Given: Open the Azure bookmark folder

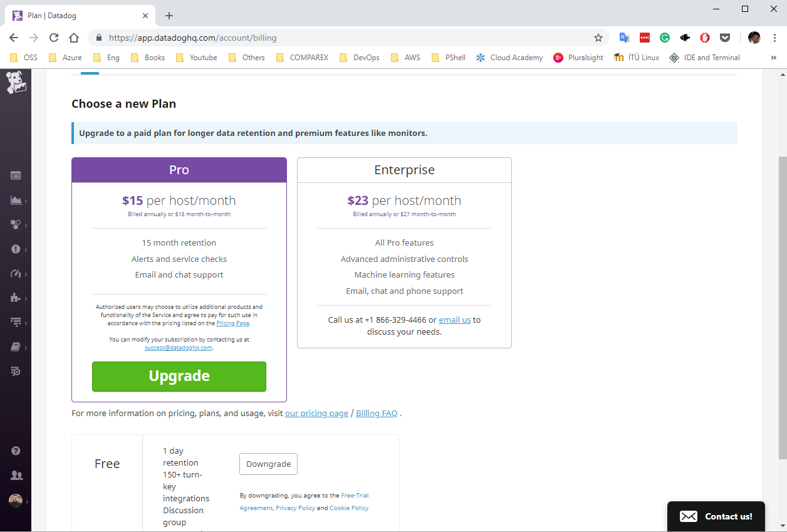Looking at the screenshot, I should click(66, 58).
